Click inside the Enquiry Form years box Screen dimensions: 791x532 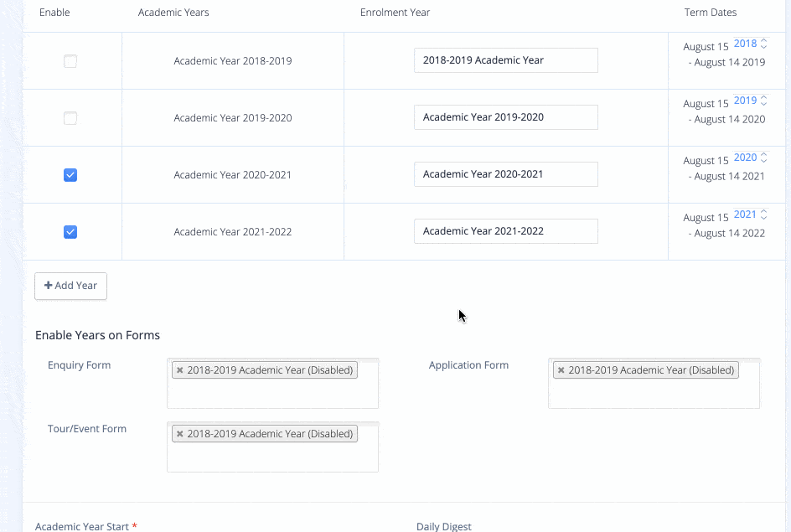click(272, 394)
